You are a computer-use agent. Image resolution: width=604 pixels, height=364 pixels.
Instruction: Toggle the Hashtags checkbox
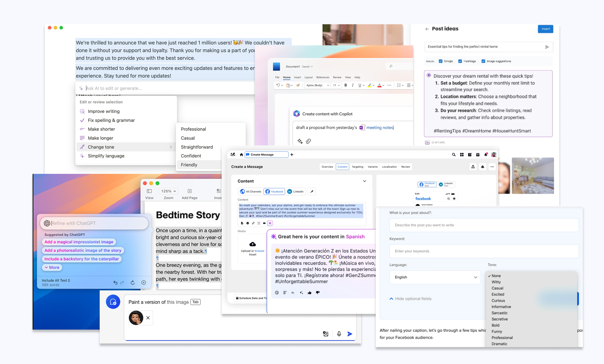(x=460, y=61)
